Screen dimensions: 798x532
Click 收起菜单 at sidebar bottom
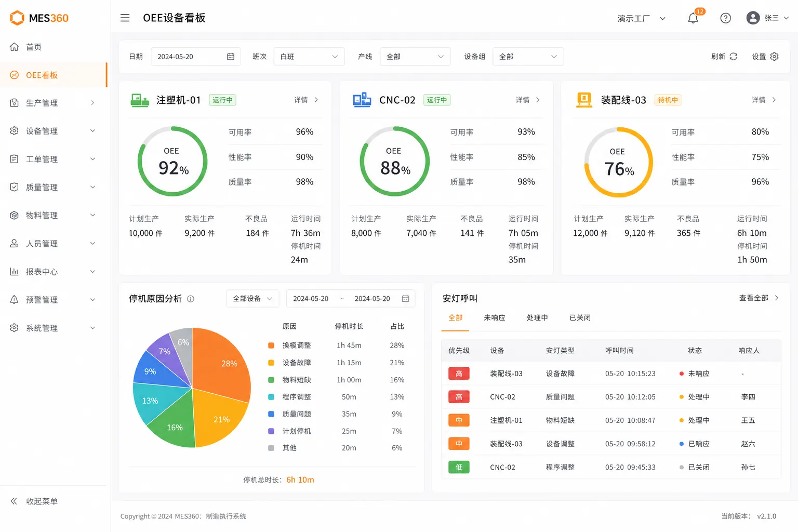[x=42, y=501]
